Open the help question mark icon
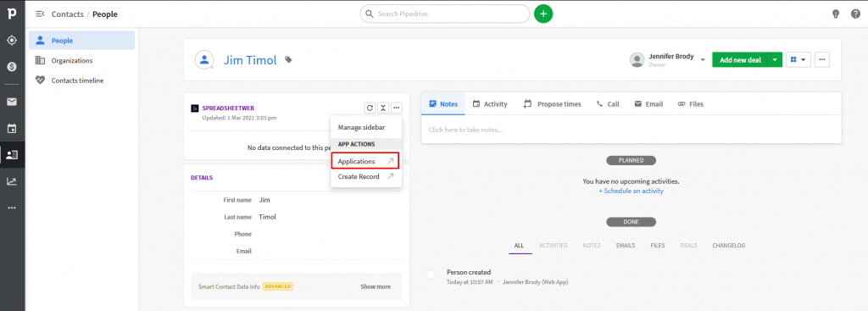868x311 pixels. pos(855,14)
